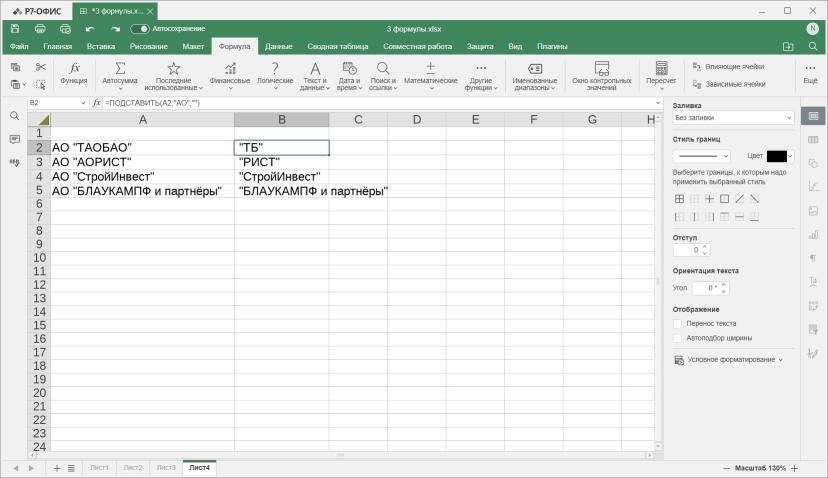Switch to Сводная таблица tab

pos(337,46)
